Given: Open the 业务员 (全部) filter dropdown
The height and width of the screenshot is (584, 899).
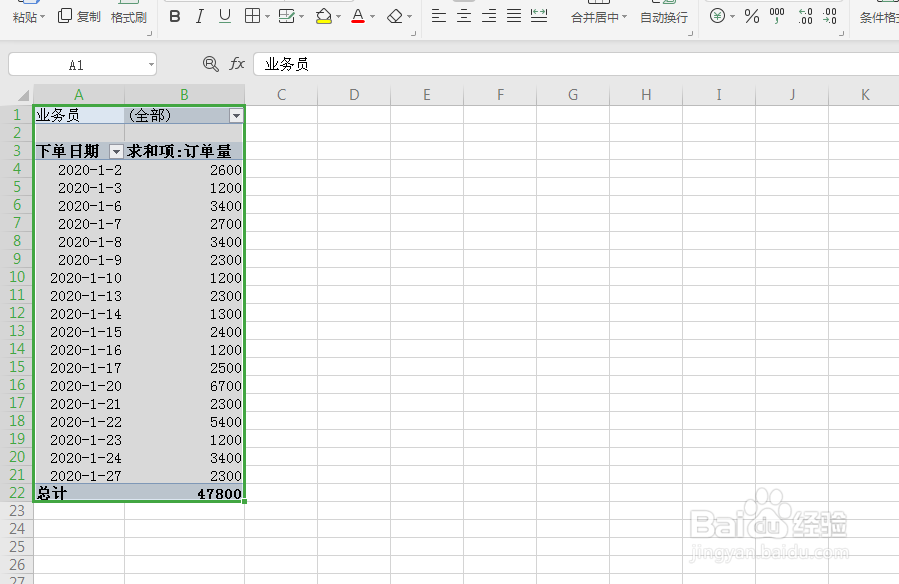Looking at the screenshot, I should tap(236, 116).
